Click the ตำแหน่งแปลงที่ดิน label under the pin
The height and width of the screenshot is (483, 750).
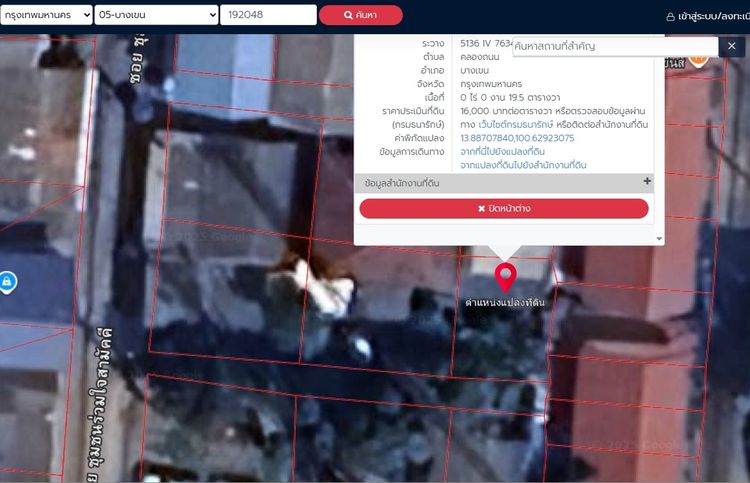[x=505, y=302]
